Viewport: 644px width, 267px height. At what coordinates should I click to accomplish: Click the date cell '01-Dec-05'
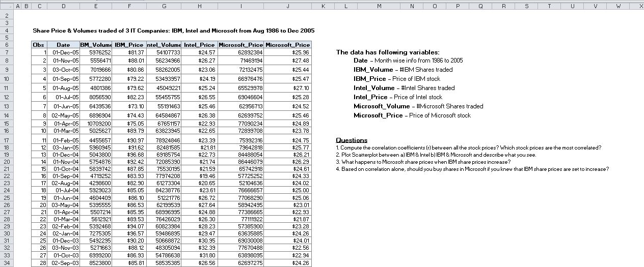63,52
